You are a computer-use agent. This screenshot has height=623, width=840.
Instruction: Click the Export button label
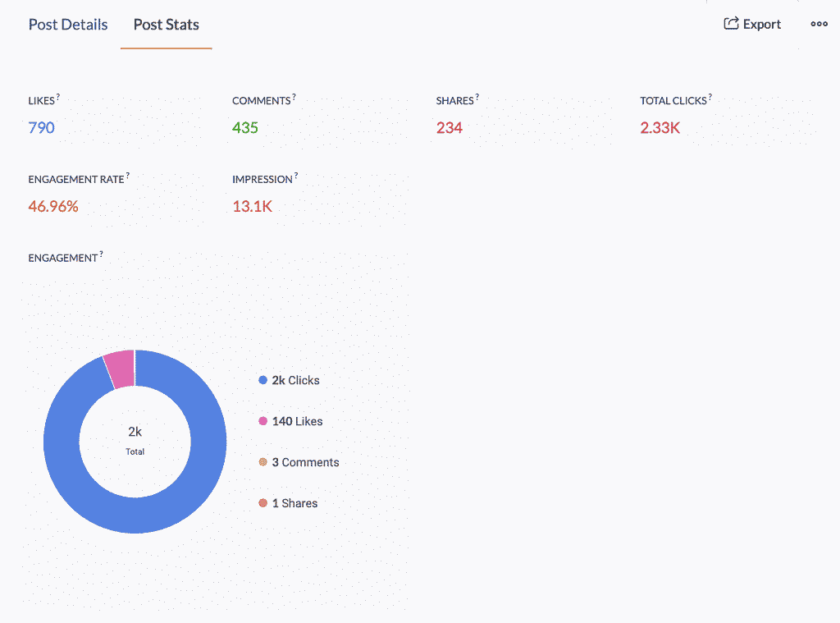(x=762, y=24)
